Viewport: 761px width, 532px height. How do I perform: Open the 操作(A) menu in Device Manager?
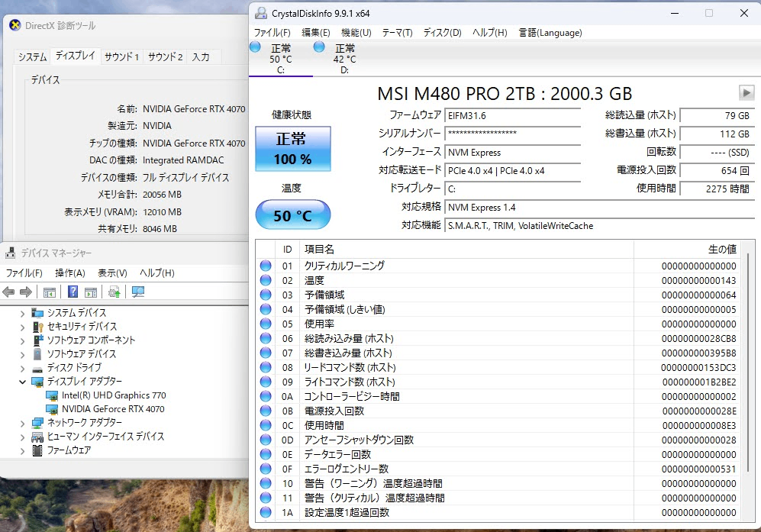[70, 272]
